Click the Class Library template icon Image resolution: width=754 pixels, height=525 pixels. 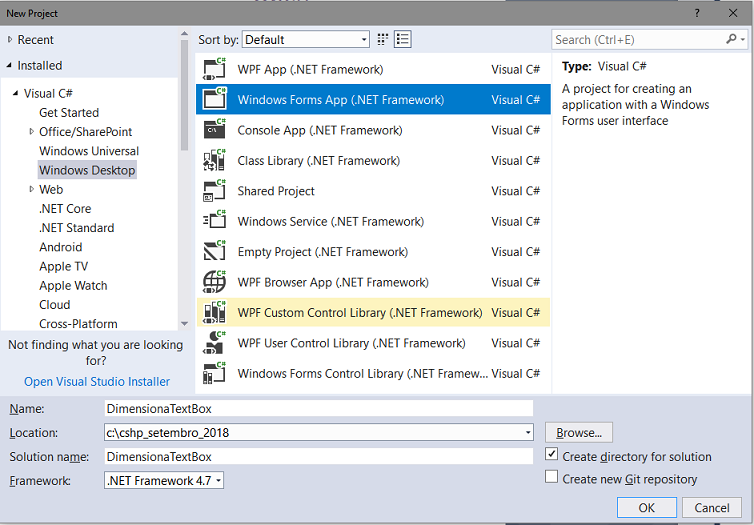point(214,160)
